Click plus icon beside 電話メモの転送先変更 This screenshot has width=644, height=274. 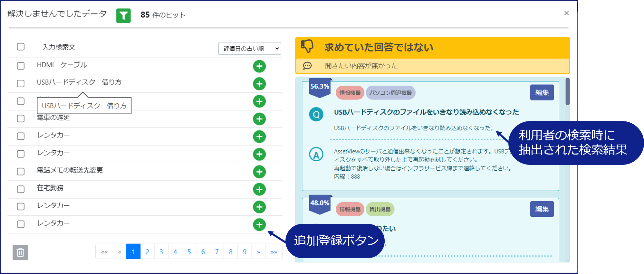(259, 172)
